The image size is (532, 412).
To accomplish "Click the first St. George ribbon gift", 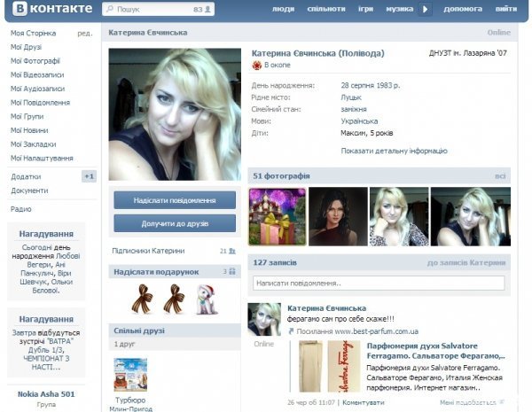I will [x=142, y=297].
